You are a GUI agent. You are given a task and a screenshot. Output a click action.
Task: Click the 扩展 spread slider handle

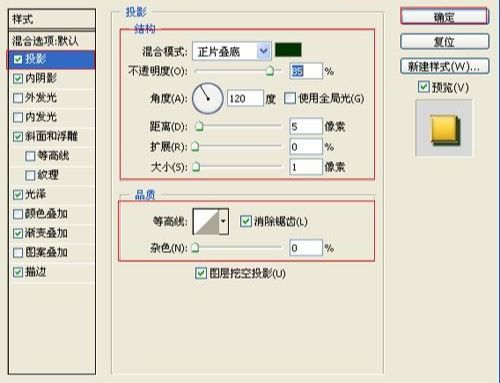[x=195, y=146]
